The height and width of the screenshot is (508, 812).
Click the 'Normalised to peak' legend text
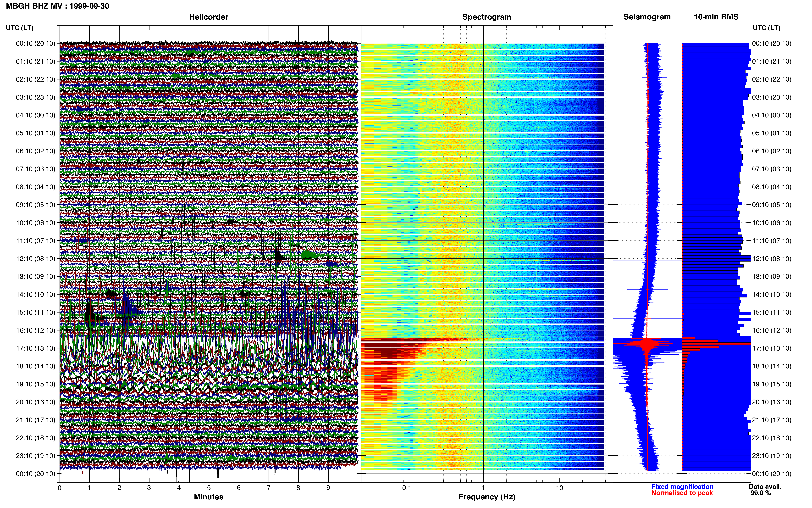(682, 493)
